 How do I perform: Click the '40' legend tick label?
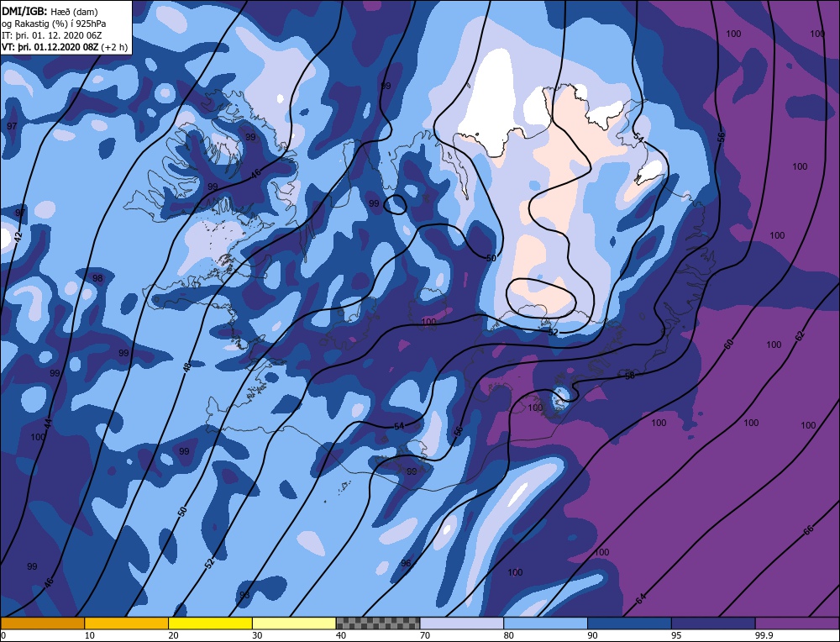tap(341, 635)
